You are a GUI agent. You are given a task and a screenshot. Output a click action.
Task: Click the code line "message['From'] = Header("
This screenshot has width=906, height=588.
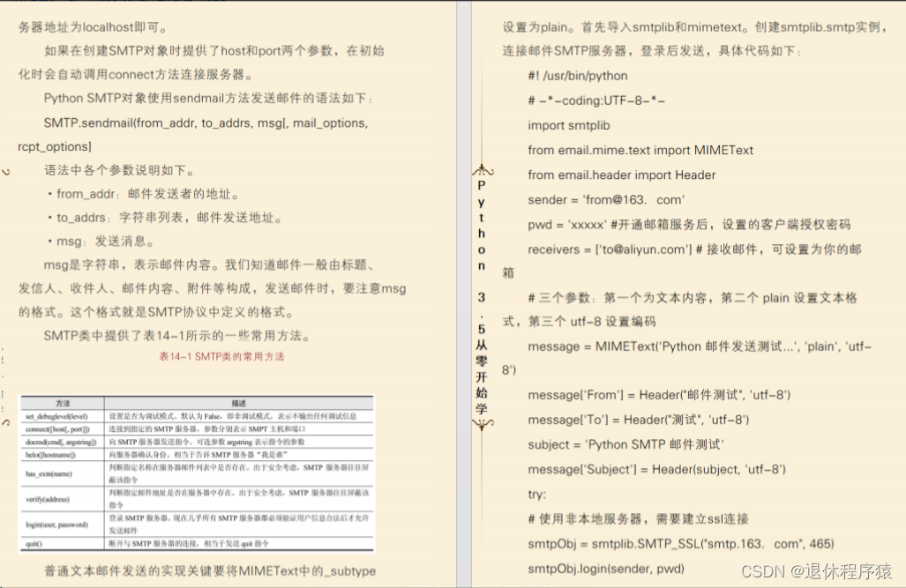click(659, 395)
